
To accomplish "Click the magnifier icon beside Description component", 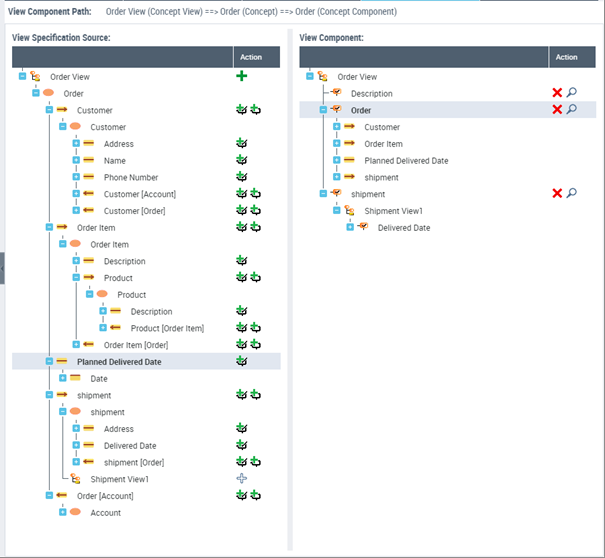I will click(572, 93).
